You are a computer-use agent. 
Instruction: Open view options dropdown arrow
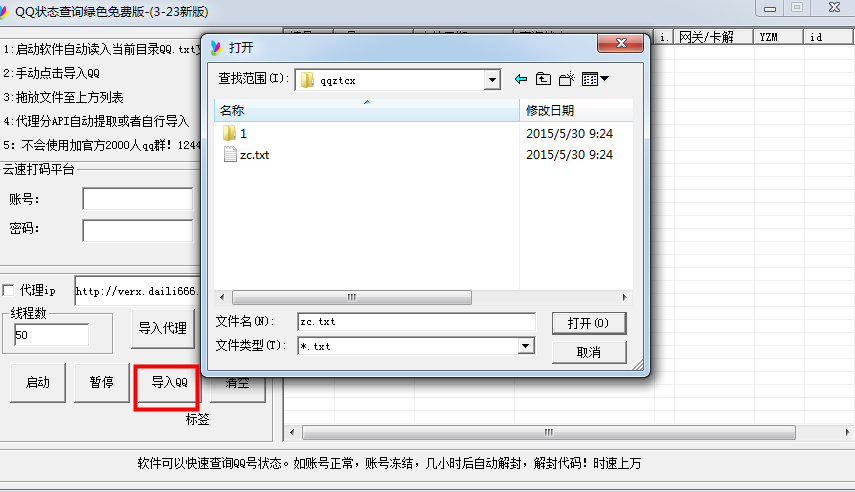click(605, 80)
